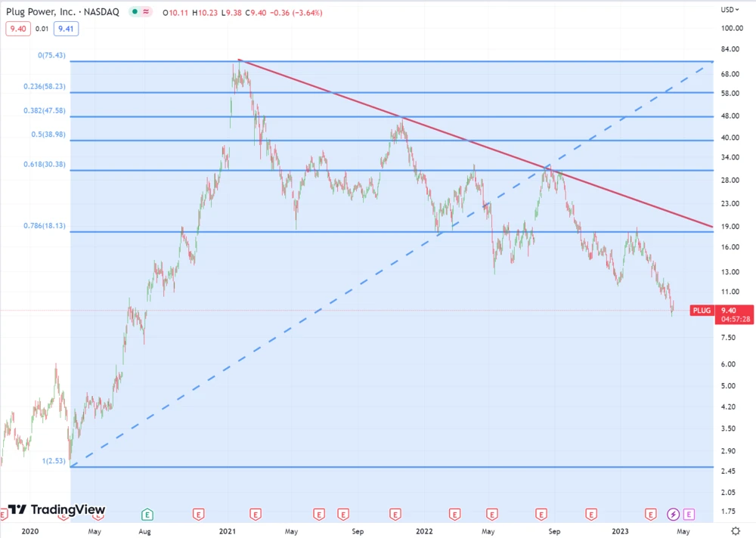Click the 0.5(38.98) Fib level label

48,134
